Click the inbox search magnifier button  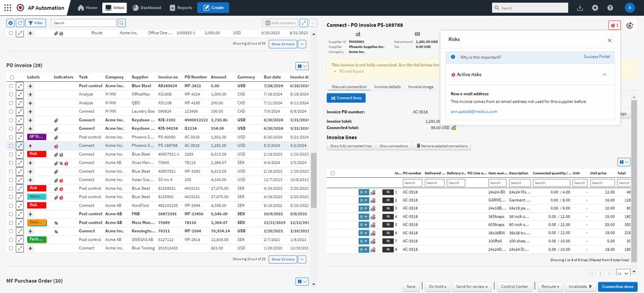(x=121, y=23)
